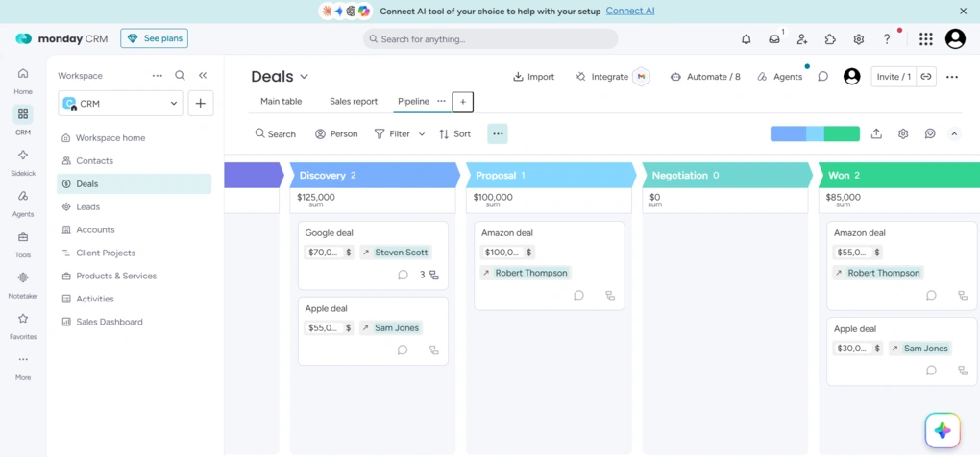Open Favorites in the left rail
Screen dimensions: 980x457
point(23,325)
